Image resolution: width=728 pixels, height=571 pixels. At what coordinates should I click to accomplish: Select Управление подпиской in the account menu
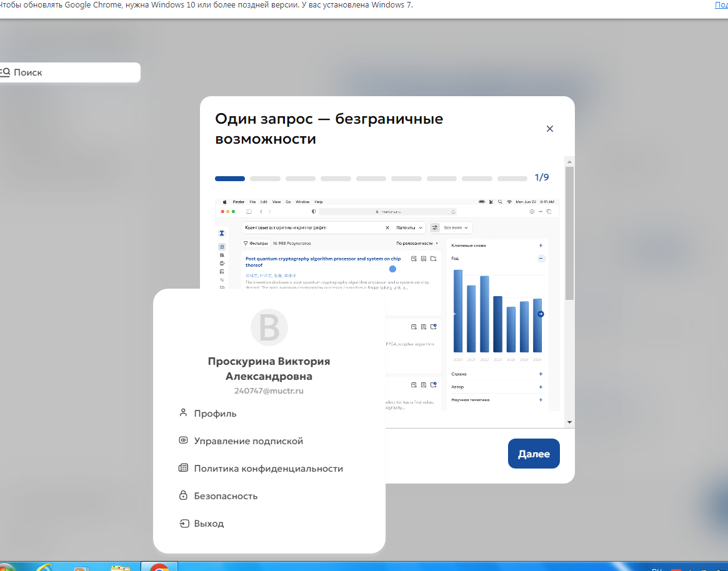click(249, 440)
